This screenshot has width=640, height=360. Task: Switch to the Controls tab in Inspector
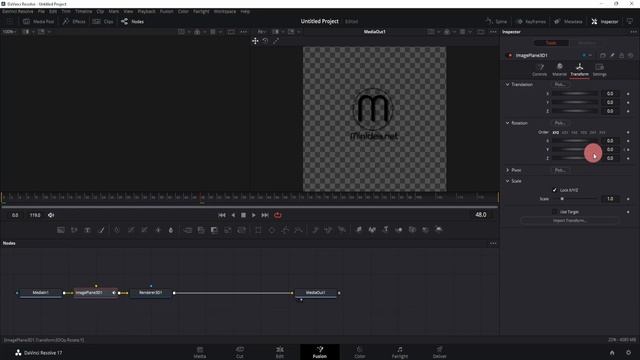tap(540, 69)
